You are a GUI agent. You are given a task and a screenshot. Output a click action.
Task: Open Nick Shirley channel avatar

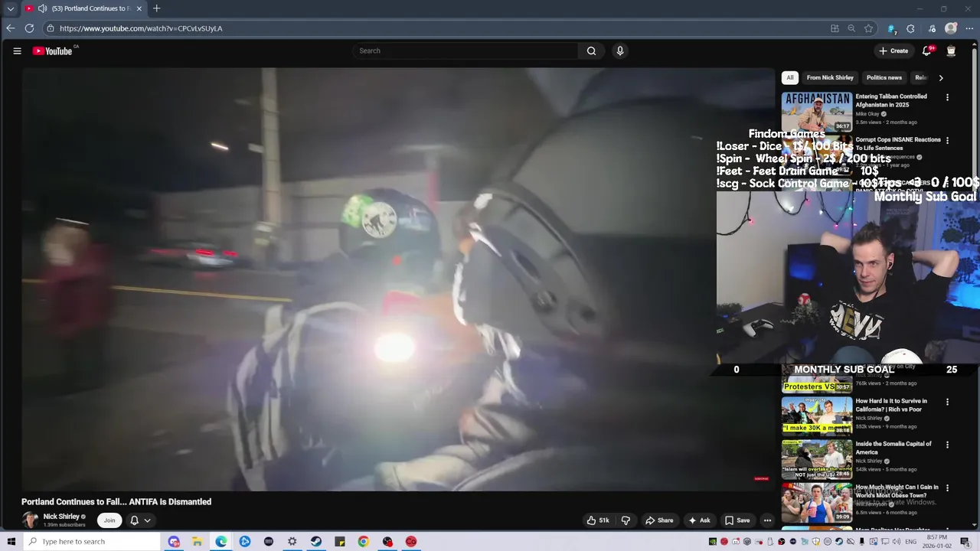click(x=31, y=520)
